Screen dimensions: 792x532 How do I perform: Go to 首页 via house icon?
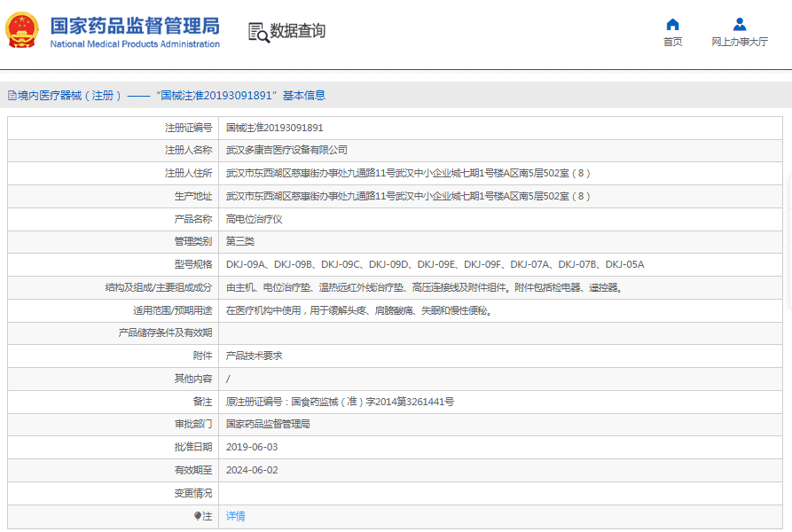pyautogui.click(x=672, y=24)
